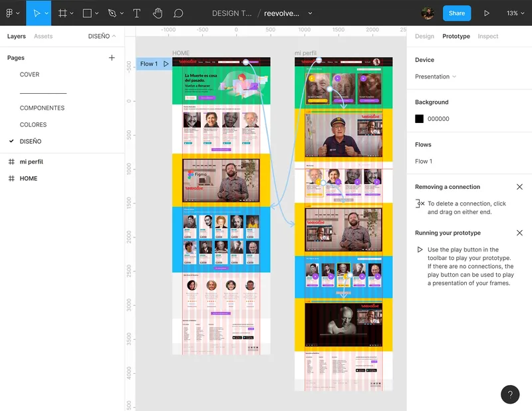Select the Comment tool
The height and width of the screenshot is (411, 532).
(178, 13)
